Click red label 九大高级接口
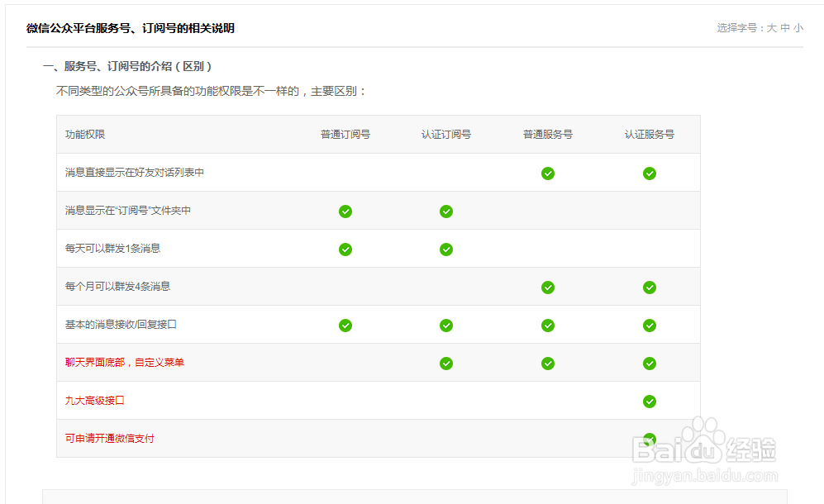Screen dimensions: 824x504 pyautogui.click(x=94, y=401)
